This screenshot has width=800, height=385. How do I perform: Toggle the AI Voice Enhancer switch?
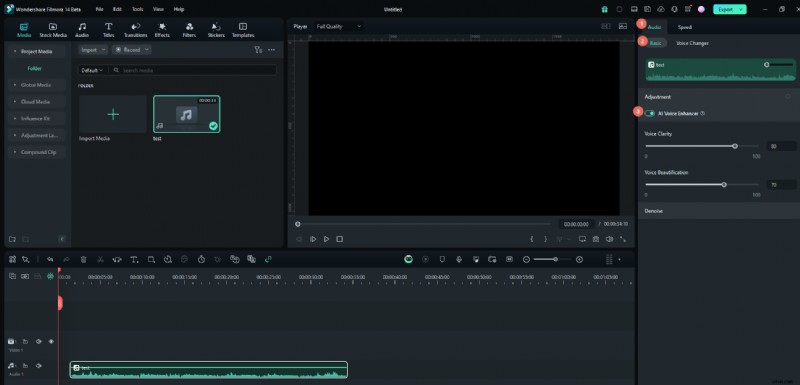[x=649, y=113]
